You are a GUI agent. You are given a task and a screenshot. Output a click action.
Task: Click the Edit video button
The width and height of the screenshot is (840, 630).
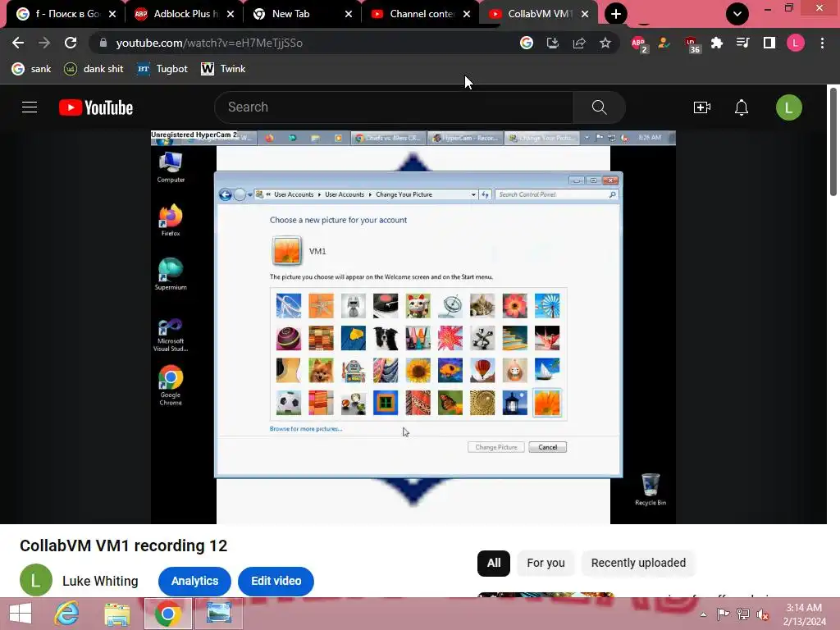coord(276,581)
